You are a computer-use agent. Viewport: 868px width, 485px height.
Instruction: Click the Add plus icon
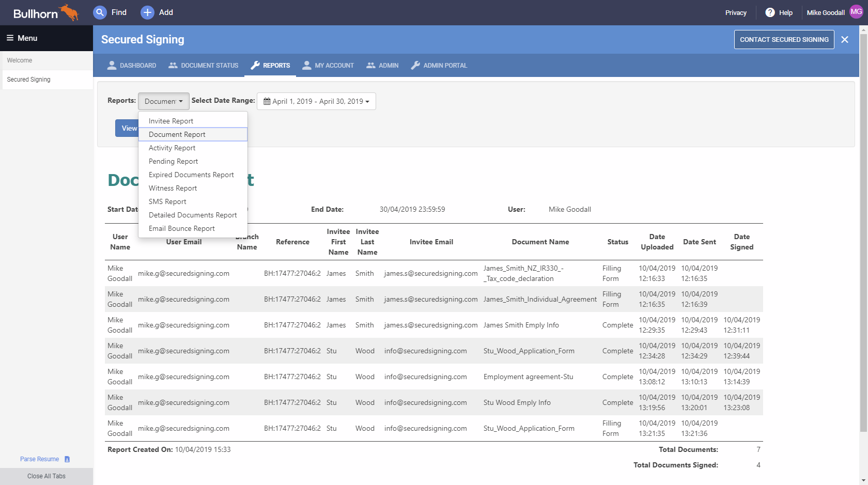point(147,12)
